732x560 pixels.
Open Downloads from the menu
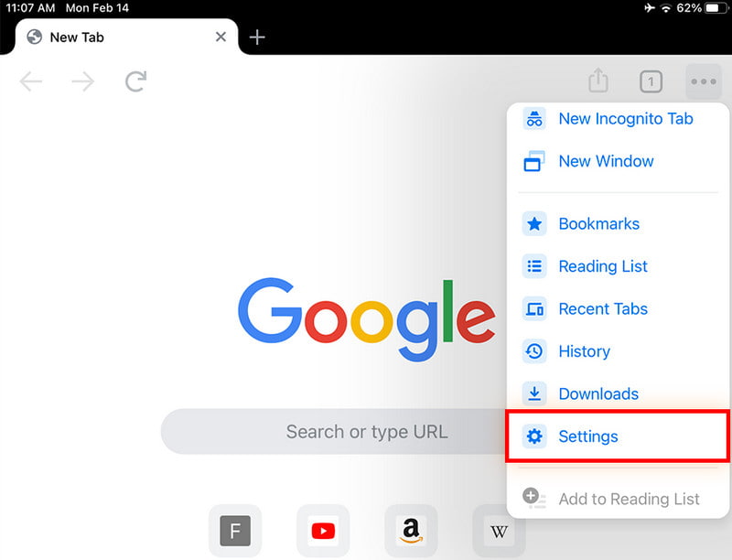click(x=618, y=393)
